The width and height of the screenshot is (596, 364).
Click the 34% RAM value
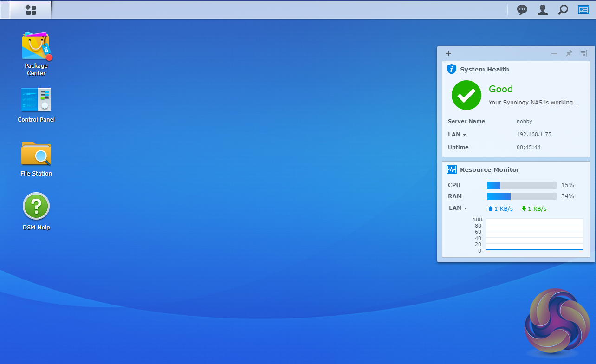click(568, 196)
